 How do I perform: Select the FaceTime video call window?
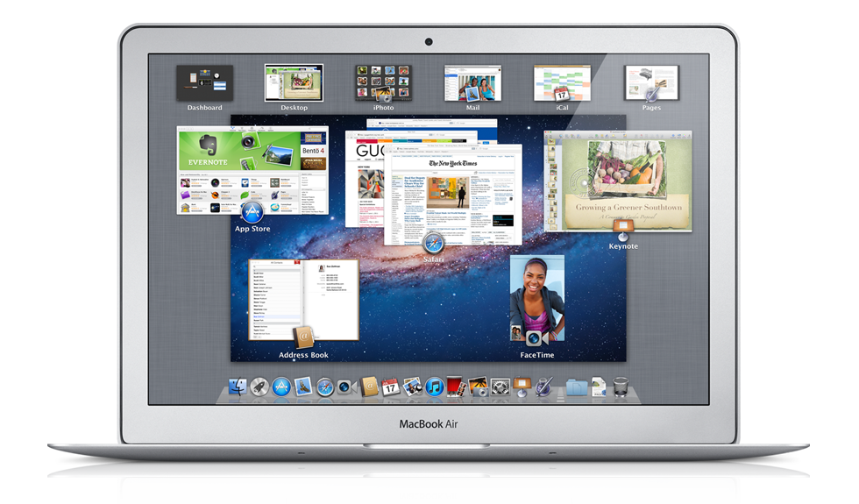pos(536,298)
